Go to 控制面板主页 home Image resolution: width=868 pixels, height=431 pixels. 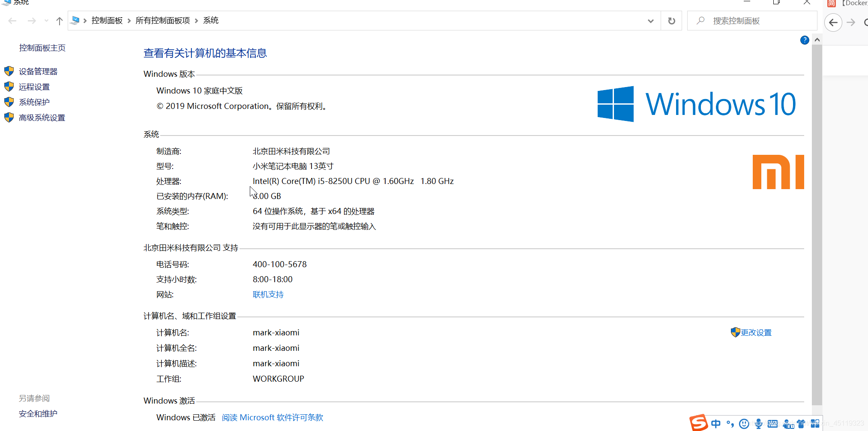pos(42,48)
